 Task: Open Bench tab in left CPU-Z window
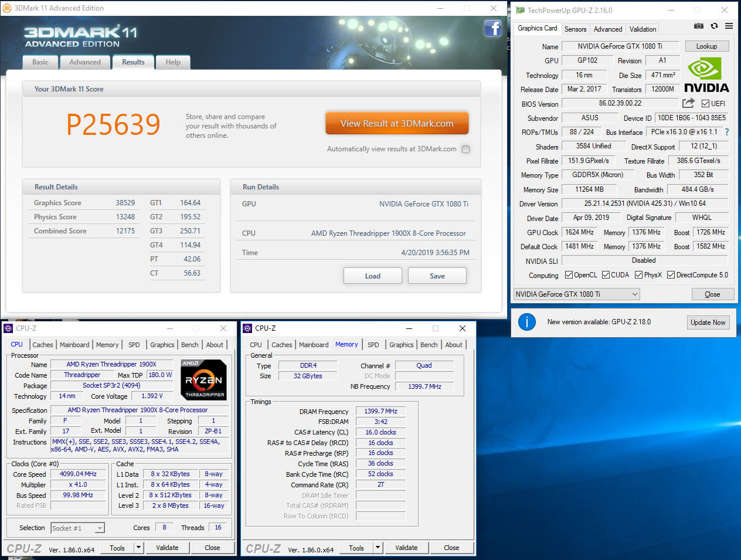coord(189,345)
